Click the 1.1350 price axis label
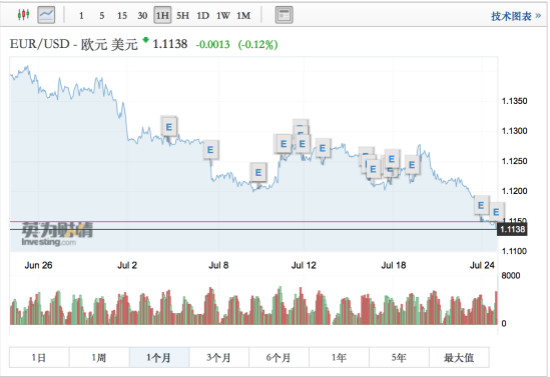 click(x=514, y=101)
